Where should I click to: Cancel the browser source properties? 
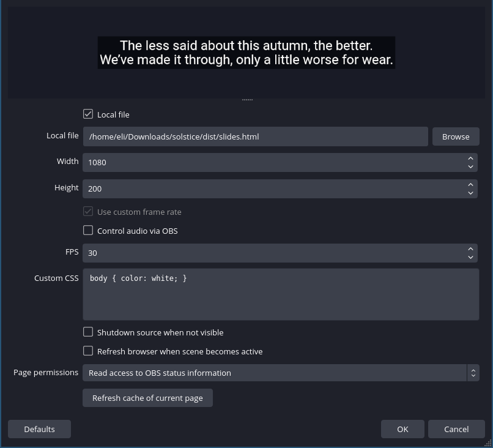tap(456, 429)
